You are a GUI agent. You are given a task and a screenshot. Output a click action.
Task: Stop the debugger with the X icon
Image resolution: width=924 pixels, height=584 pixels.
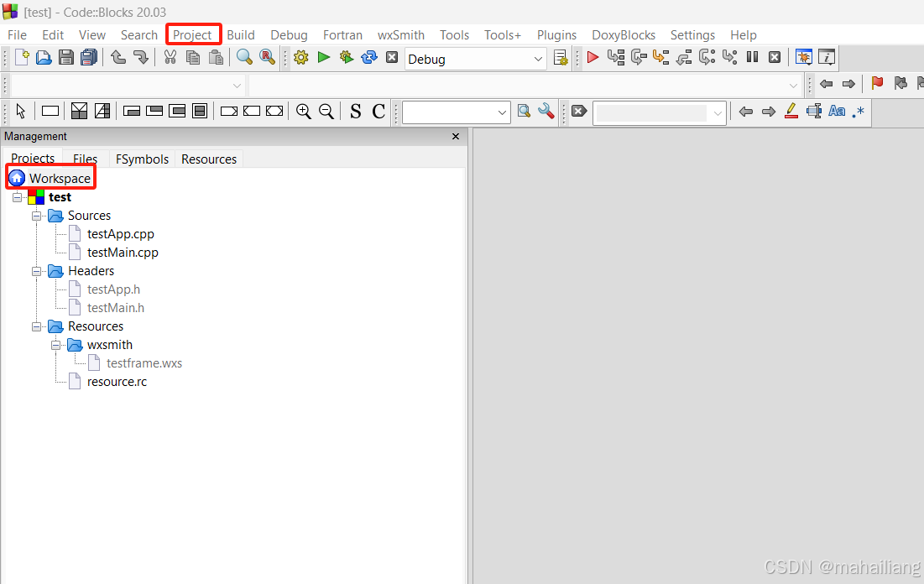[x=775, y=57]
